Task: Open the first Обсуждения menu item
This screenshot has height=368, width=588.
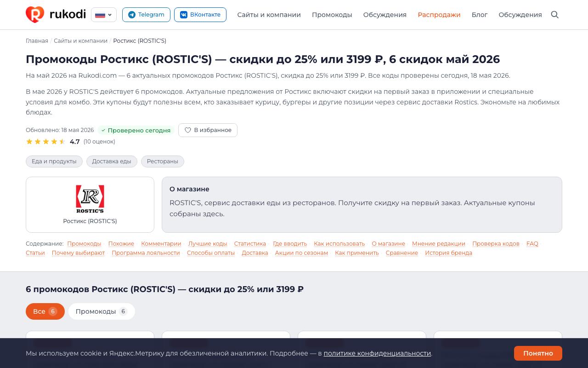Action: tap(385, 15)
